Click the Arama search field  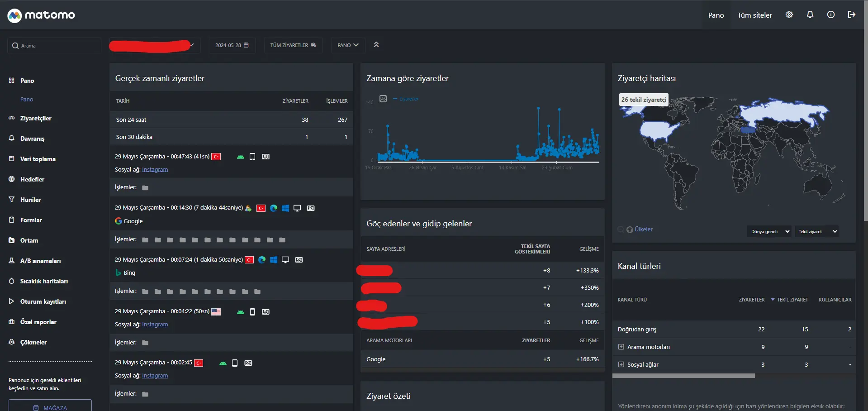click(54, 46)
